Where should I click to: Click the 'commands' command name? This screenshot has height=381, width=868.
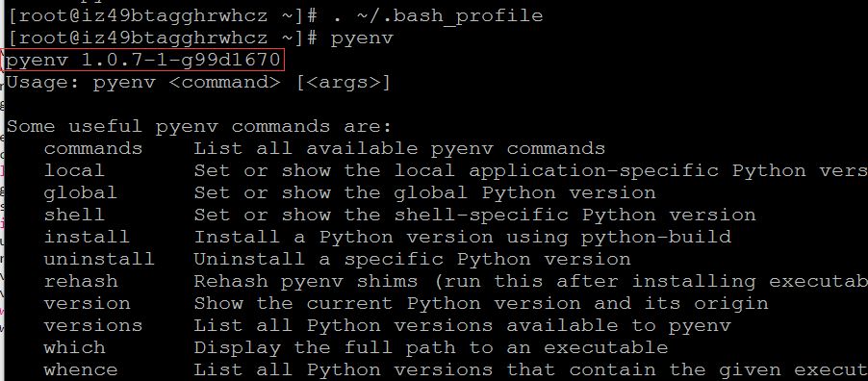[x=93, y=148]
